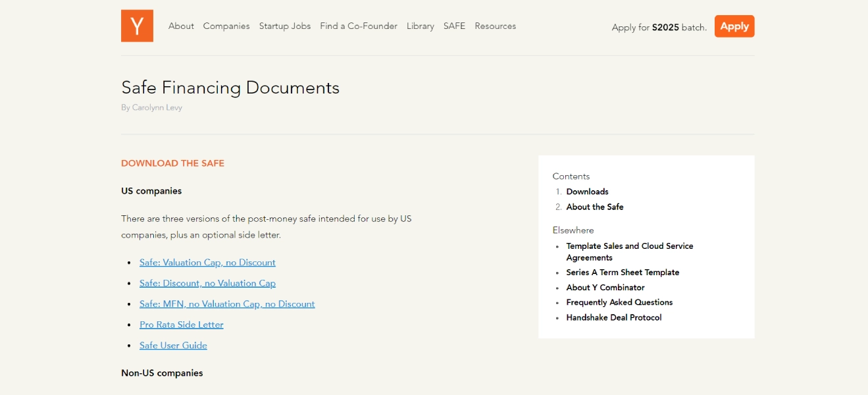Open Safe: Valuation Cap, no Discount link
Screen dimensions: 868x395
click(x=207, y=263)
